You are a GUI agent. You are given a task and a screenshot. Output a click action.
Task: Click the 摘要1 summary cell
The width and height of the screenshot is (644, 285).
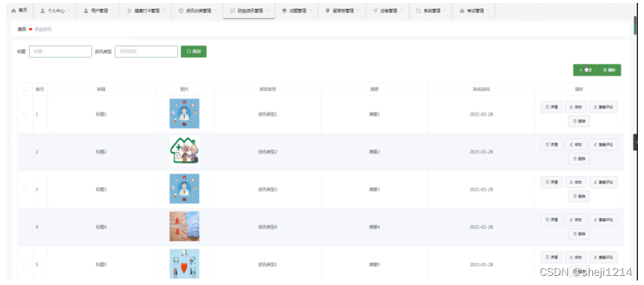(375, 114)
